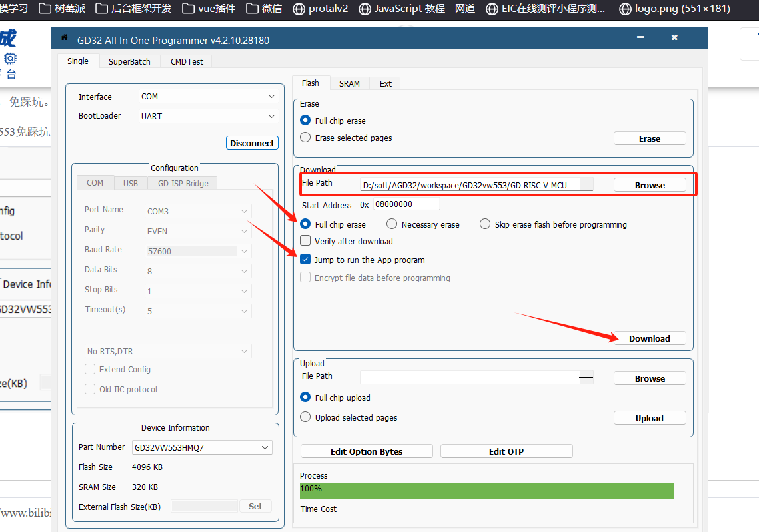Expand the Interface dropdown
This screenshot has width=759, height=532.
coord(209,97)
